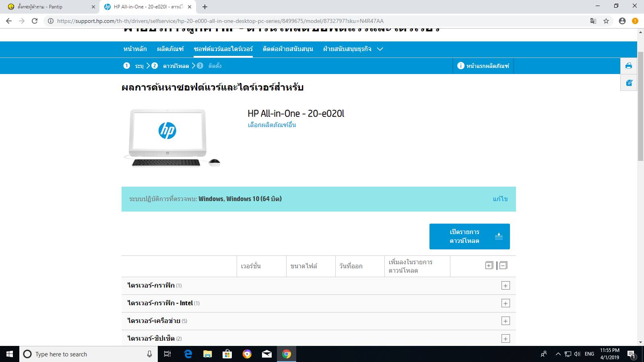The image size is (644, 362).
Task: Expand the ไดรเวอร์-กราฟิก (1) row
Action: click(319, 286)
